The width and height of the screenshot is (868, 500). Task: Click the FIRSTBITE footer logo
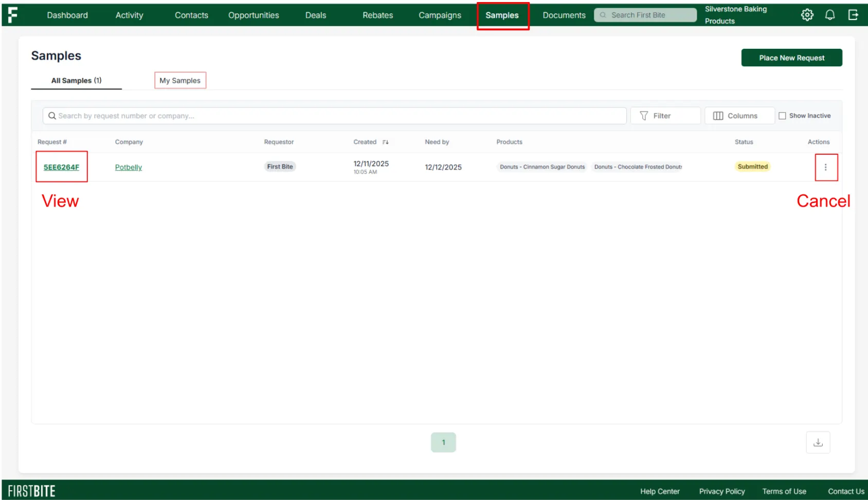[32, 491]
